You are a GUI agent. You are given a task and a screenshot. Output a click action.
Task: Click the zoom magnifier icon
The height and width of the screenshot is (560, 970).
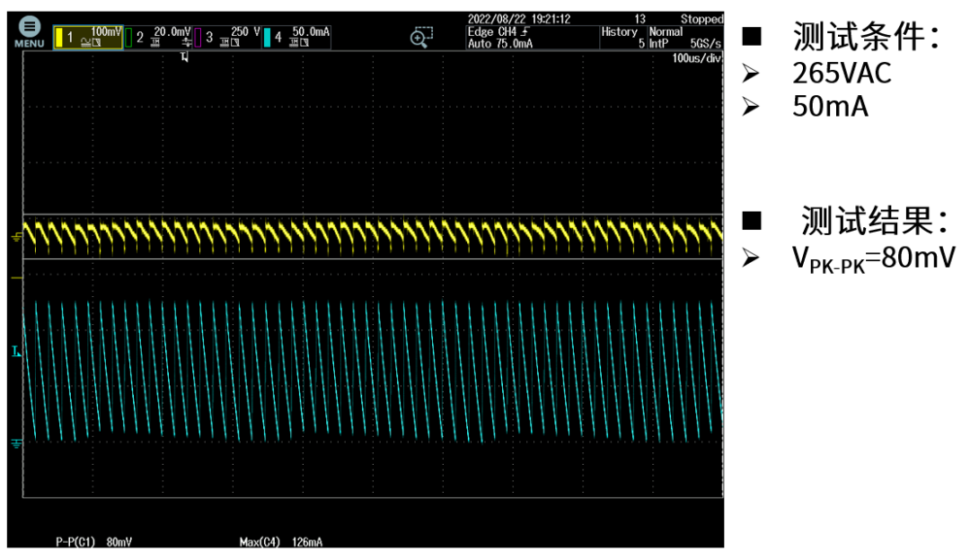[421, 37]
